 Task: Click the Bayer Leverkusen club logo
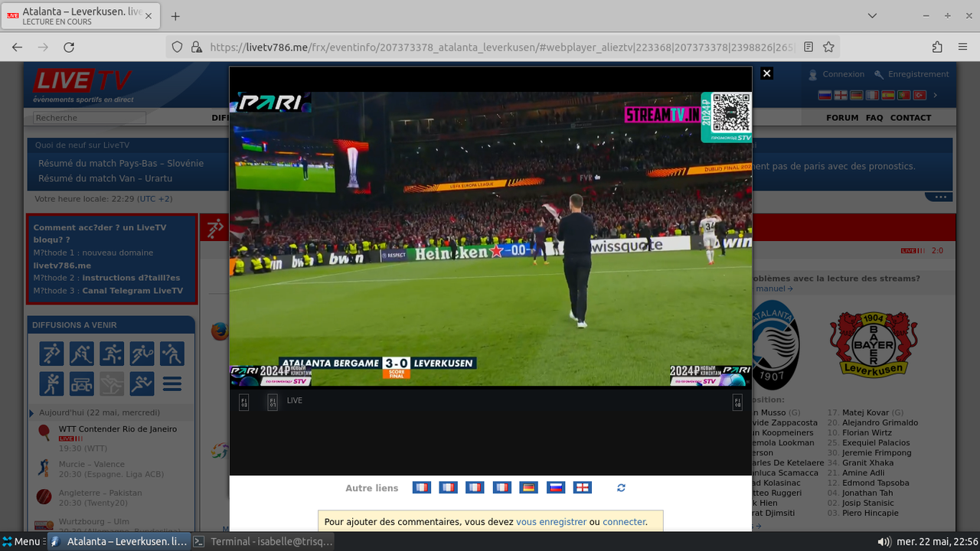(874, 344)
